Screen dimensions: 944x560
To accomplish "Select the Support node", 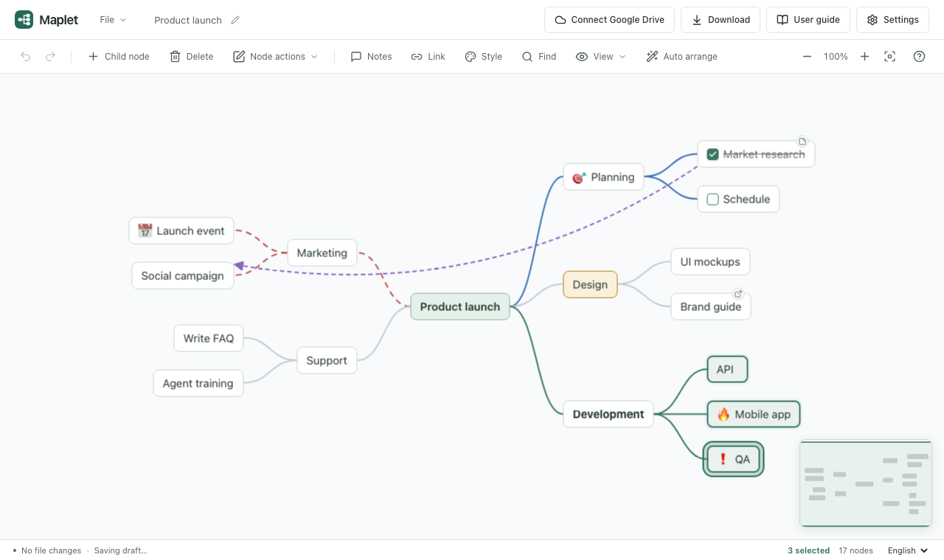I will (x=327, y=360).
